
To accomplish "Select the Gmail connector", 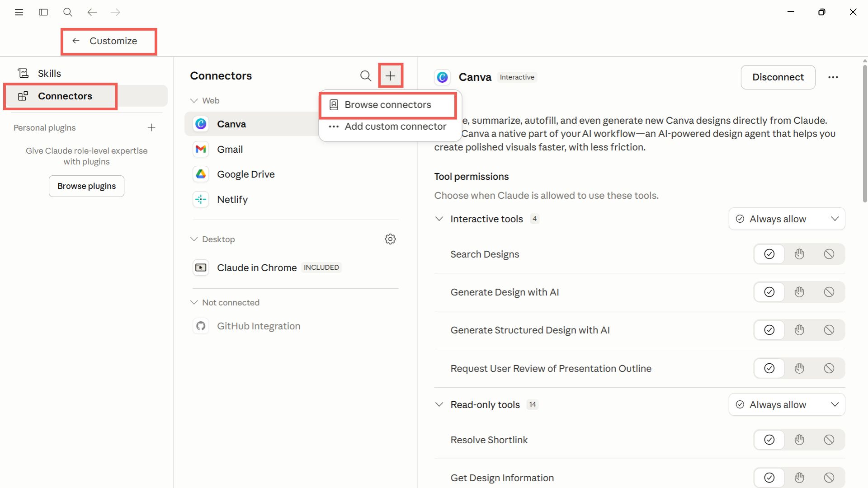I will click(x=230, y=149).
